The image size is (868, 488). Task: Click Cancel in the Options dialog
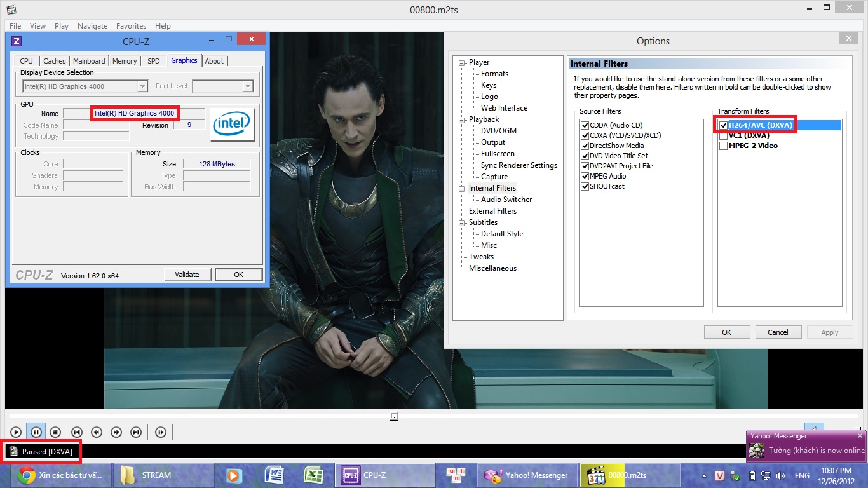pyautogui.click(x=778, y=332)
